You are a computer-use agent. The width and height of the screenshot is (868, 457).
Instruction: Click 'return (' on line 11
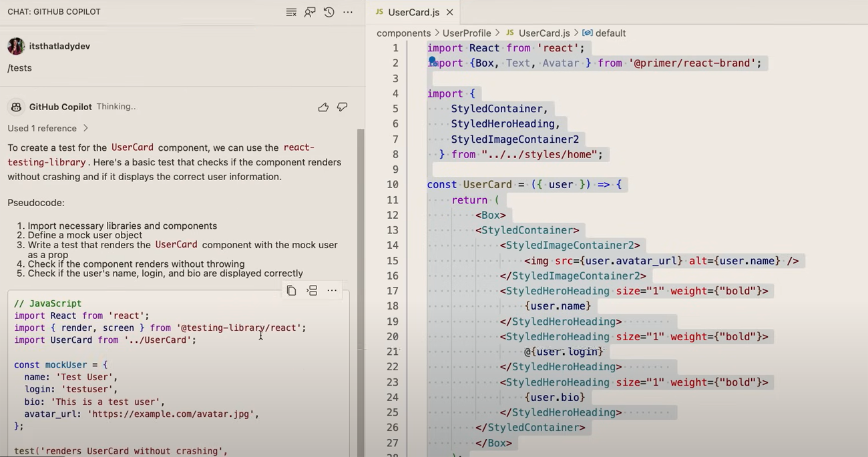tap(475, 200)
